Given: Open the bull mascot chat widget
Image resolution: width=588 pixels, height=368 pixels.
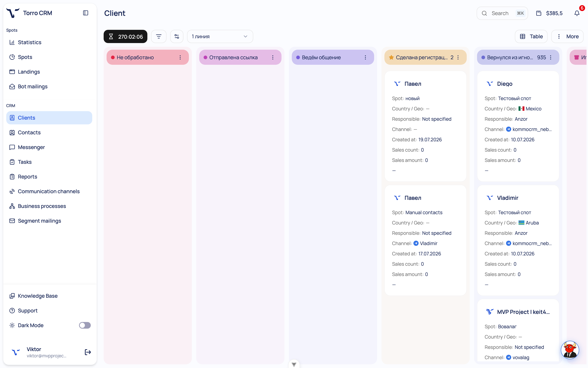Looking at the screenshot, I should (x=570, y=350).
